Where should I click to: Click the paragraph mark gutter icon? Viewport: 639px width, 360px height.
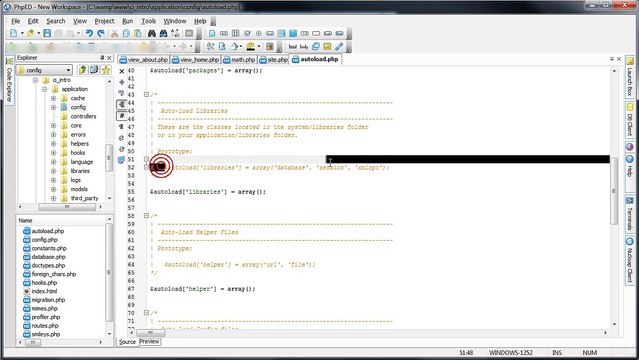(x=121, y=127)
